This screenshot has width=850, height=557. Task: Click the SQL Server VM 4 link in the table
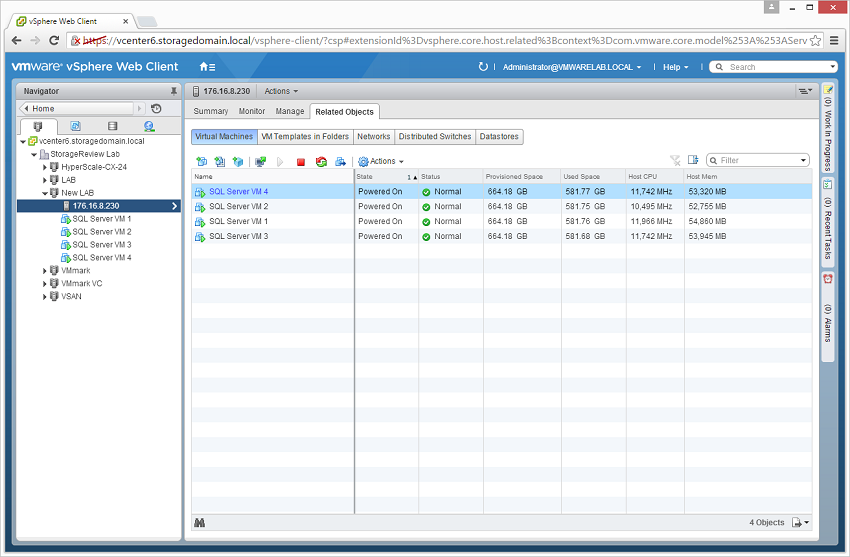point(239,191)
